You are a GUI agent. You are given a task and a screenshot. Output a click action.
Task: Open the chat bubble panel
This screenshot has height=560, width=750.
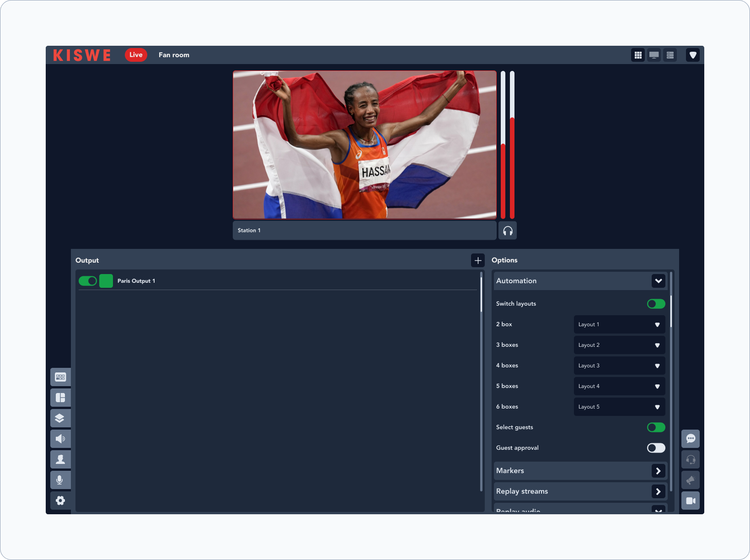click(x=691, y=439)
